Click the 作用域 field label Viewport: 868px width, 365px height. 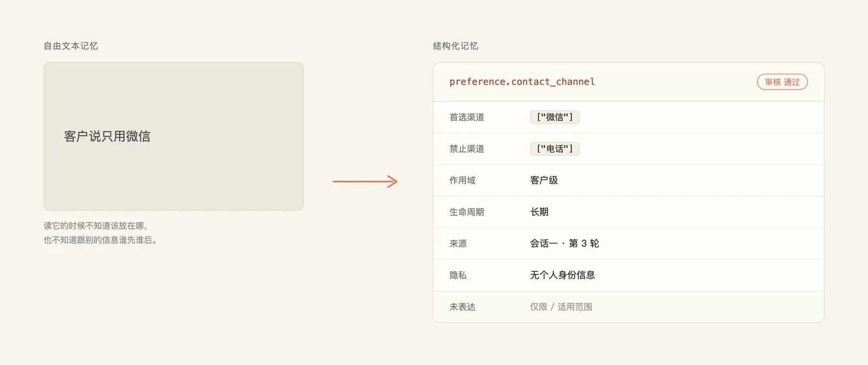point(462,180)
